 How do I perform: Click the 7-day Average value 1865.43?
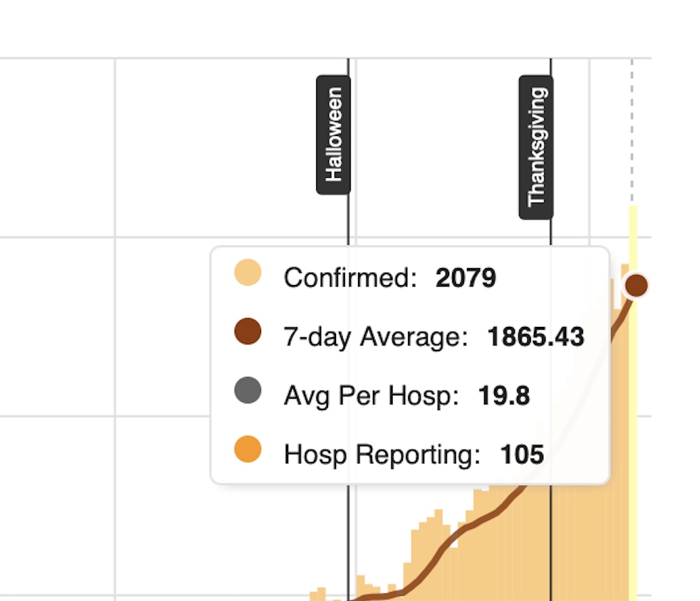pyautogui.click(x=536, y=337)
